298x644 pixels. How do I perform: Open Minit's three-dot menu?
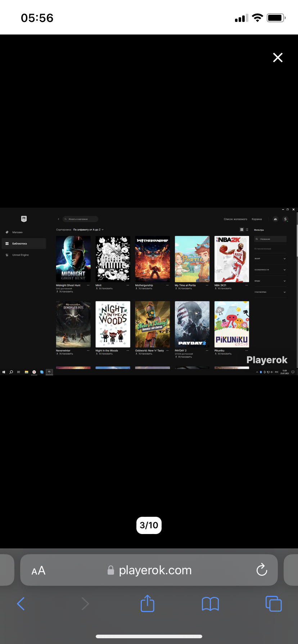(x=128, y=285)
